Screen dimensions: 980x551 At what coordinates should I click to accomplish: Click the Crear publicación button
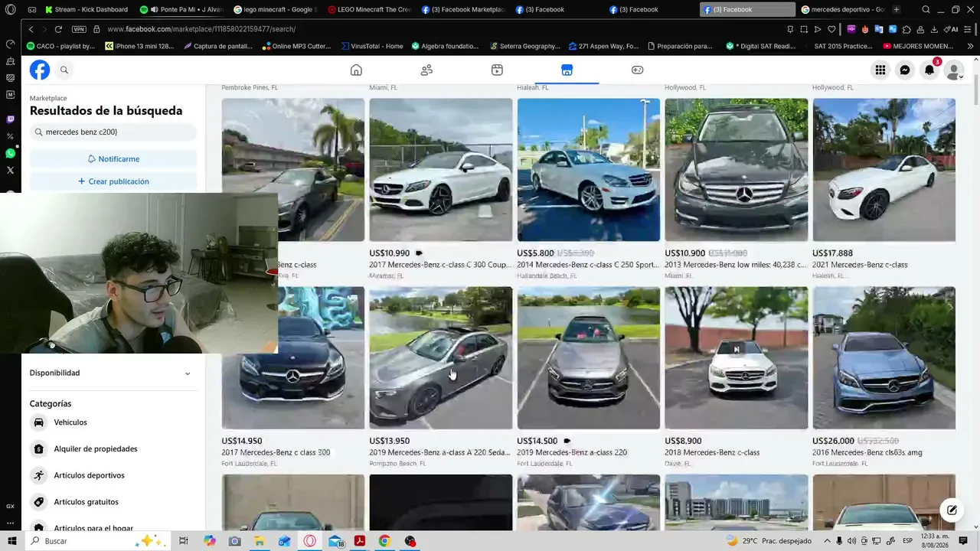tap(113, 181)
